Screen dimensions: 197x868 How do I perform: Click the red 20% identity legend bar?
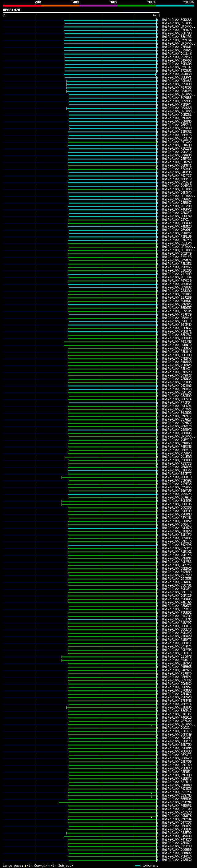click(22, 6)
